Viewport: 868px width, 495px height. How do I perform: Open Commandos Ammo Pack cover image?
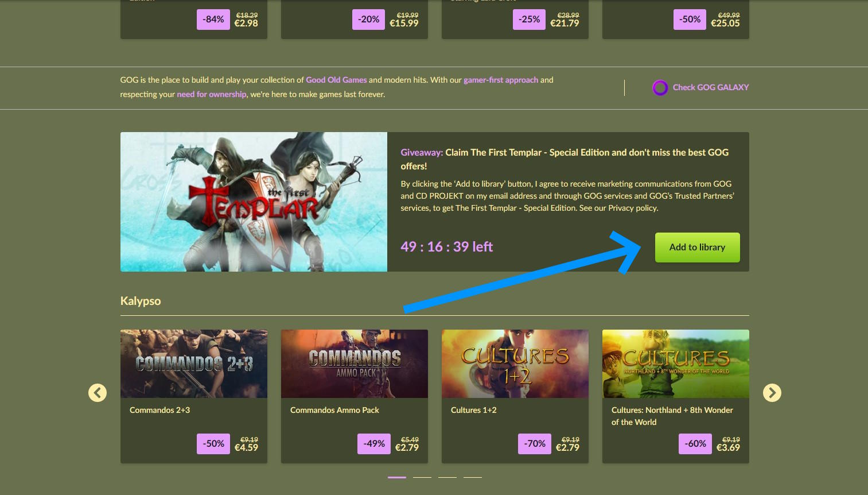355,363
